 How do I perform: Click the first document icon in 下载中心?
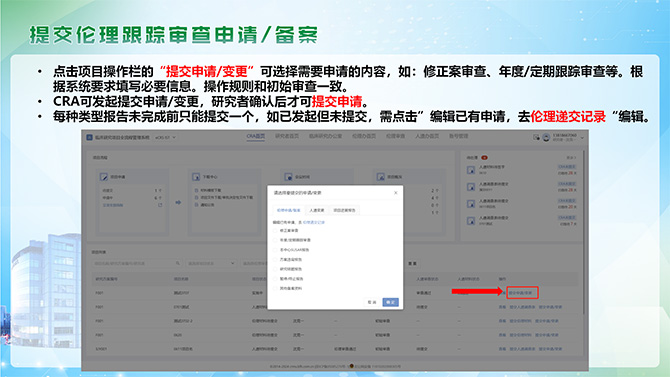[x=196, y=190]
